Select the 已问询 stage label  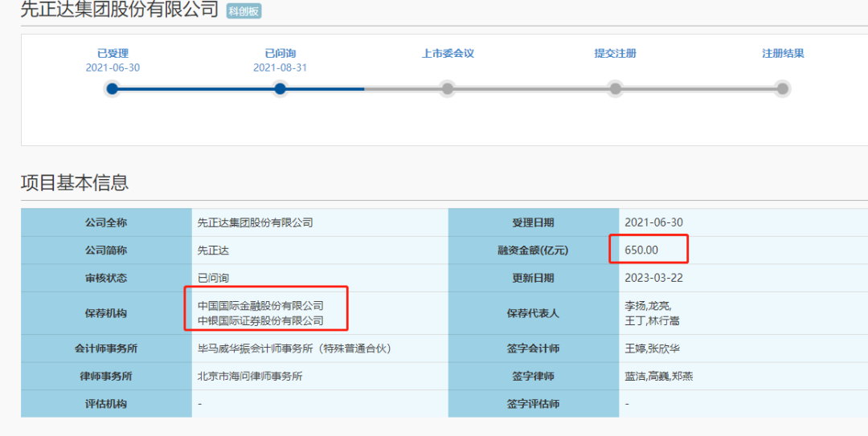click(280, 54)
